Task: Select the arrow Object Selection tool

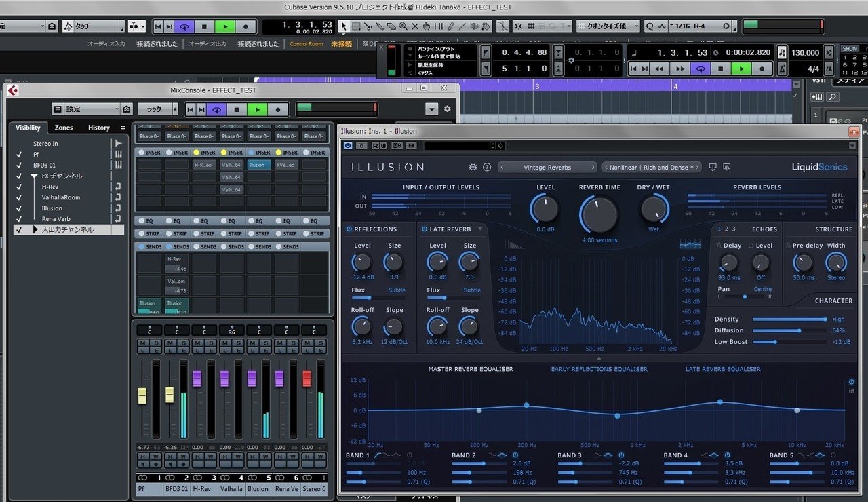Action: click(343, 26)
